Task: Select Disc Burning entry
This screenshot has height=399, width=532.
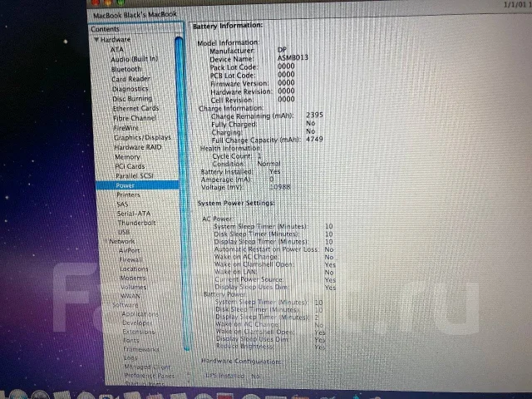Action: (x=132, y=99)
